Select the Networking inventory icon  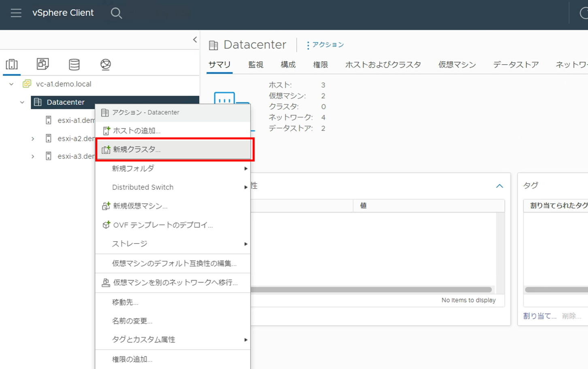pos(105,64)
